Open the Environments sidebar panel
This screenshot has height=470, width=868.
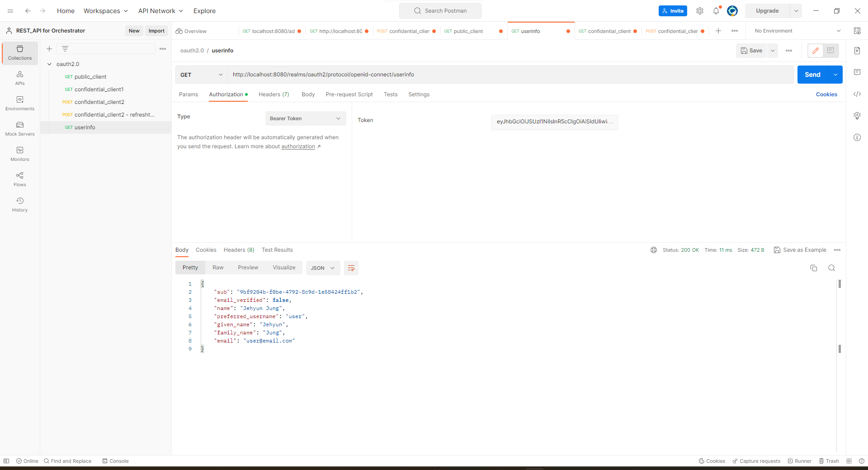[20, 103]
